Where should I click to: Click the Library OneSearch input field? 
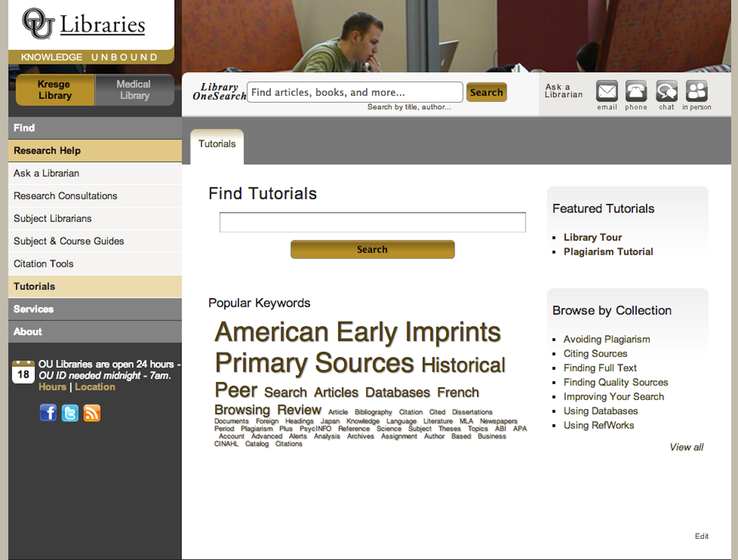coord(355,92)
